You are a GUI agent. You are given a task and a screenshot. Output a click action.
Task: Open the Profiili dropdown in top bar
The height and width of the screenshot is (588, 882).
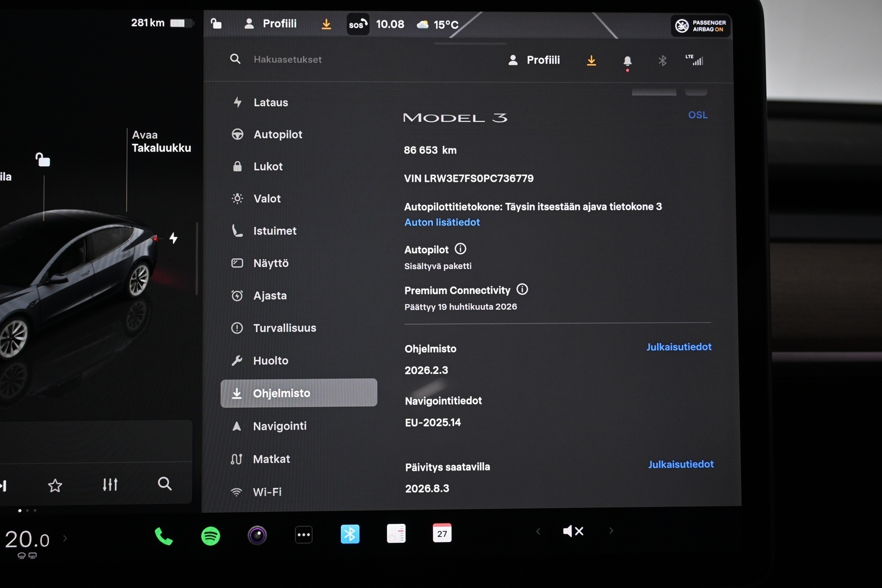pyautogui.click(x=272, y=23)
